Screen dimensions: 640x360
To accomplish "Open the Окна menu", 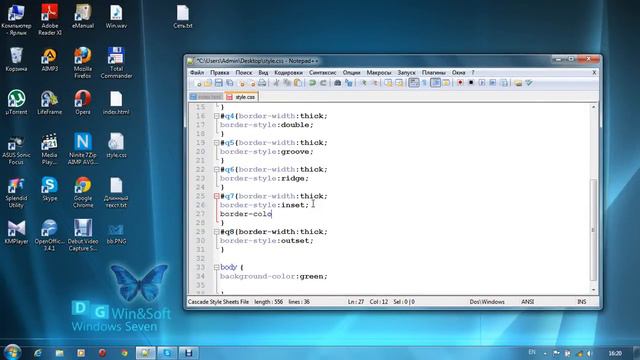I will point(458,72).
